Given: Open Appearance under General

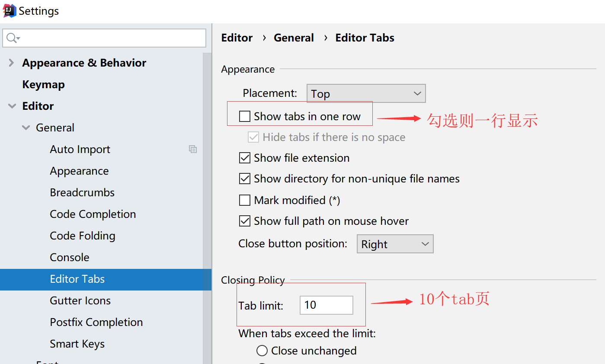Looking at the screenshot, I should click(x=79, y=171).
